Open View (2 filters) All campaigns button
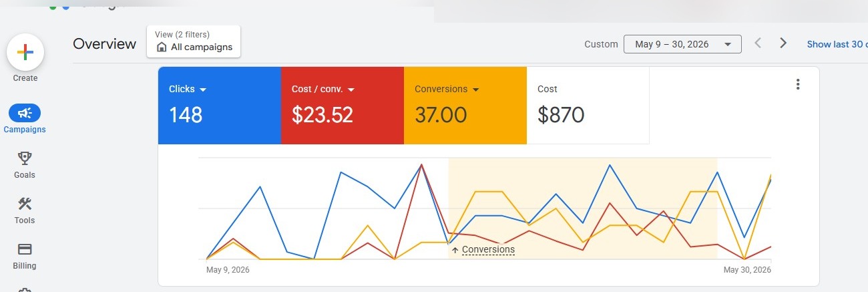The image size is (868, 292). click(194, 41)
